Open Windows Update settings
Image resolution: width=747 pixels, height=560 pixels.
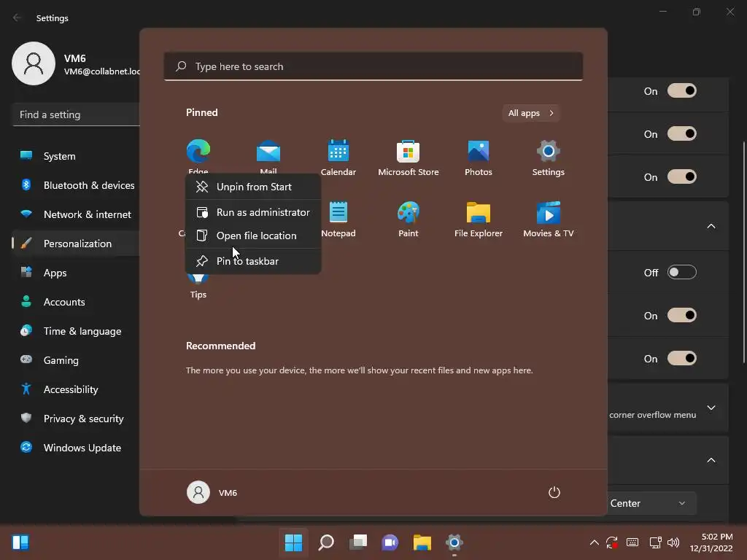(76, 448)
